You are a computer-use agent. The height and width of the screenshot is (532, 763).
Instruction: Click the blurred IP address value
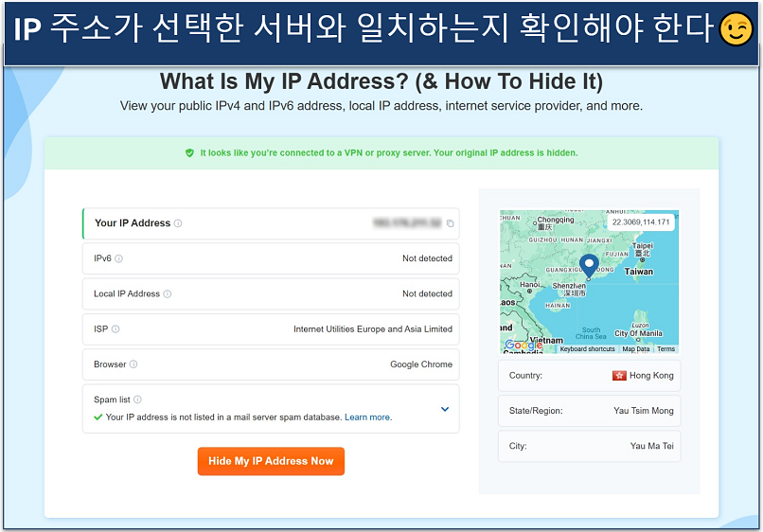pyautogui.click(x=407, y=224)
